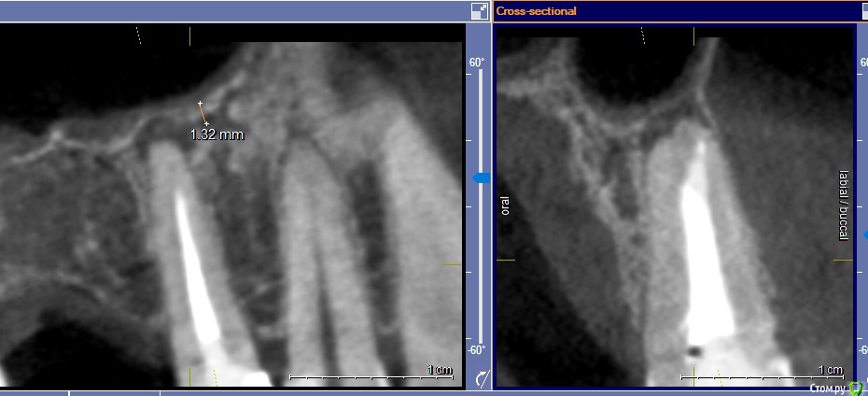The width and height of the screenshot is (868, 396).
Task: Click the top endpoint of measurement line
Action: click(200, 103)
